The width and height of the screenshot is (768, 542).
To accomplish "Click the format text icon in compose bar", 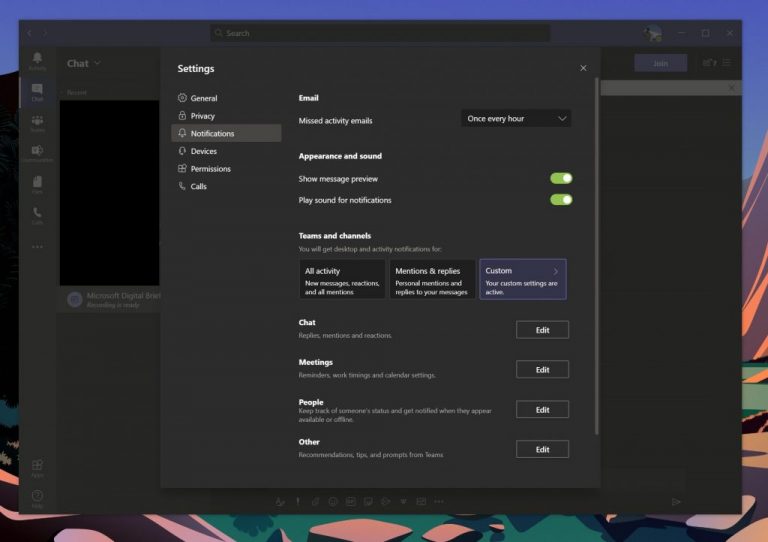I will click(280, 501).
